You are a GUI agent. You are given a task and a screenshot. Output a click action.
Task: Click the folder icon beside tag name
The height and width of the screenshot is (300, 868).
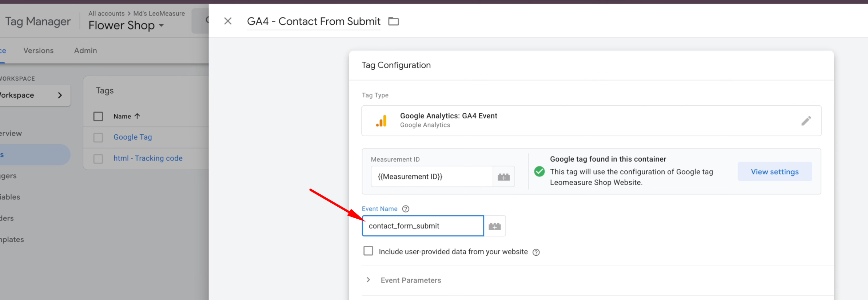tap(393, 21)
